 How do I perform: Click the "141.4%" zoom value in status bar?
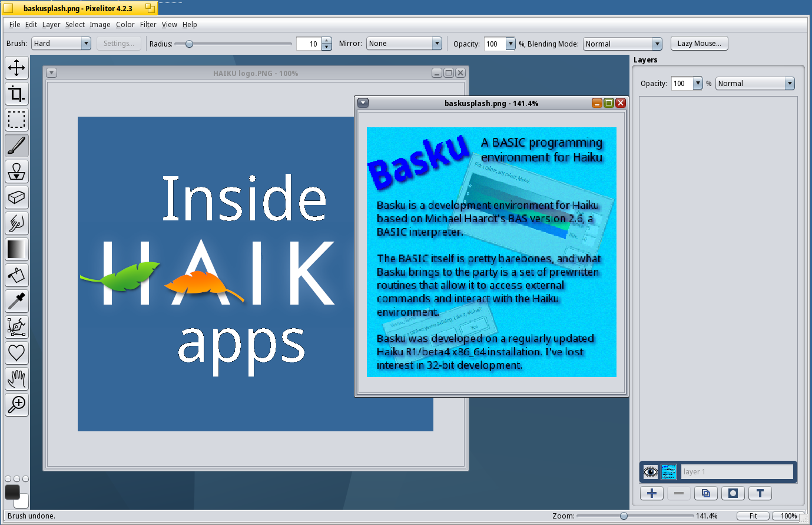click(x=707, y=516)
